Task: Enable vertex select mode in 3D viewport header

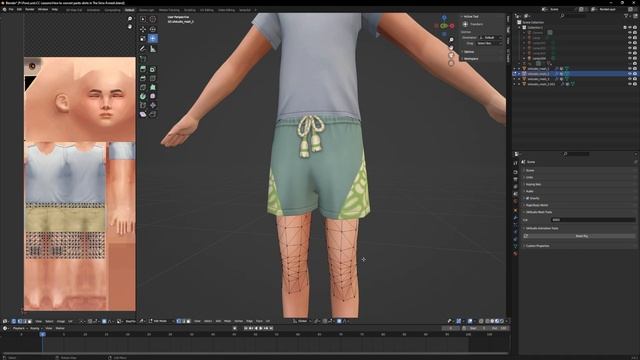Action: tap(179, 321)
